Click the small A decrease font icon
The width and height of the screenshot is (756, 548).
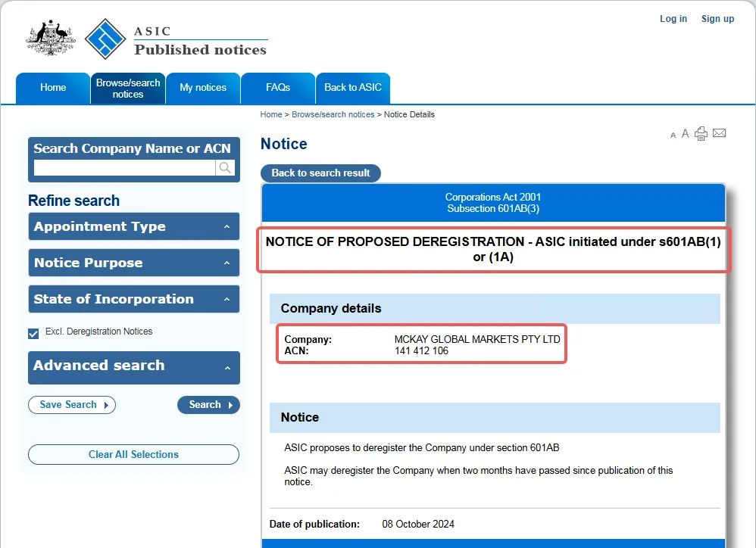[673, 135]
